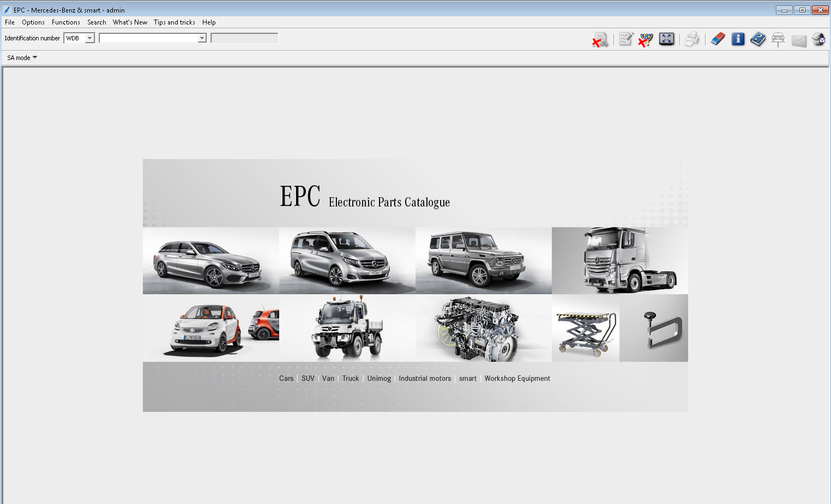The image size is (831, 504).
Task: Select the Unimog catalogue link
Action: pos(379,378)
